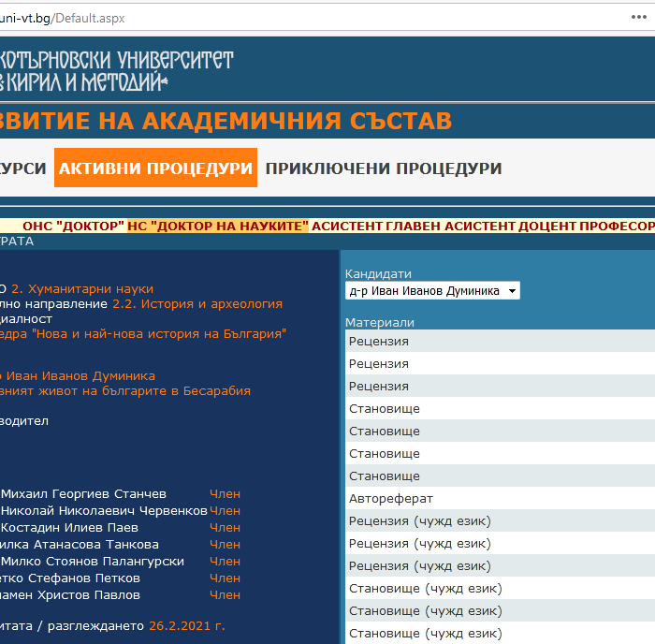Open the first Рецензия in the materials list

pyautogui.click(x=379, y=341)
